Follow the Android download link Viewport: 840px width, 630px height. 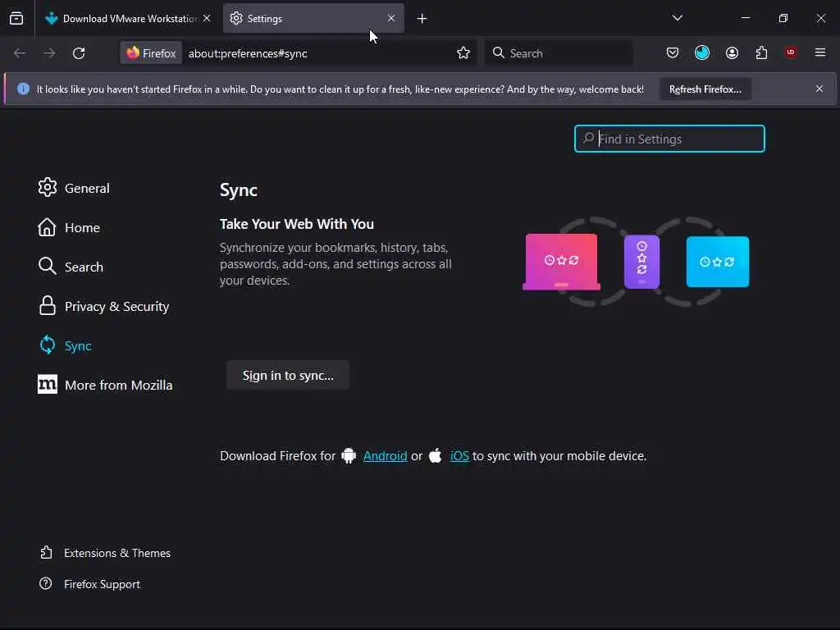click(x=386, y=456)
